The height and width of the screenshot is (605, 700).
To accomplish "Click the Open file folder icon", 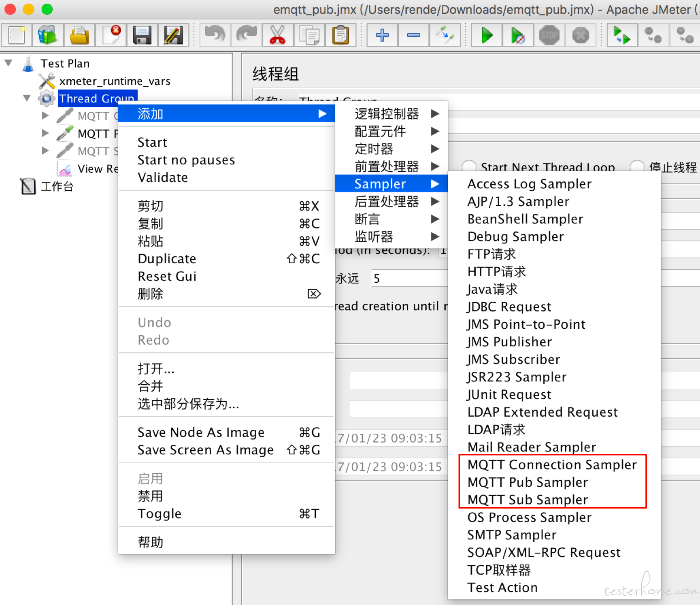I will (x=79, y=35).
